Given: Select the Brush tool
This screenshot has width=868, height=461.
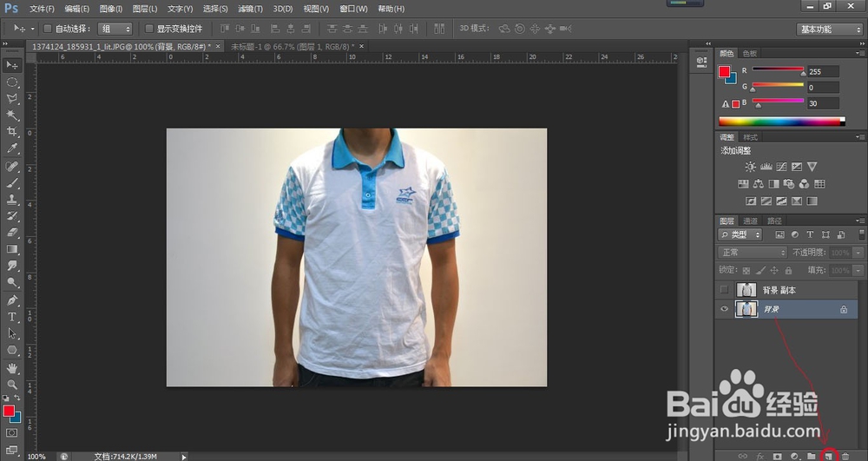Looking at the screenshot, I should tap(11, 183).
